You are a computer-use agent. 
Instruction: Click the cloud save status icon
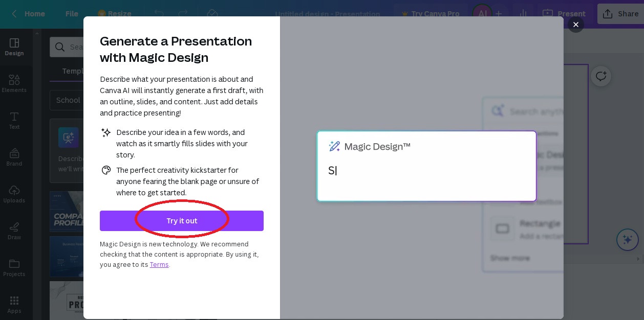point(212,14)
